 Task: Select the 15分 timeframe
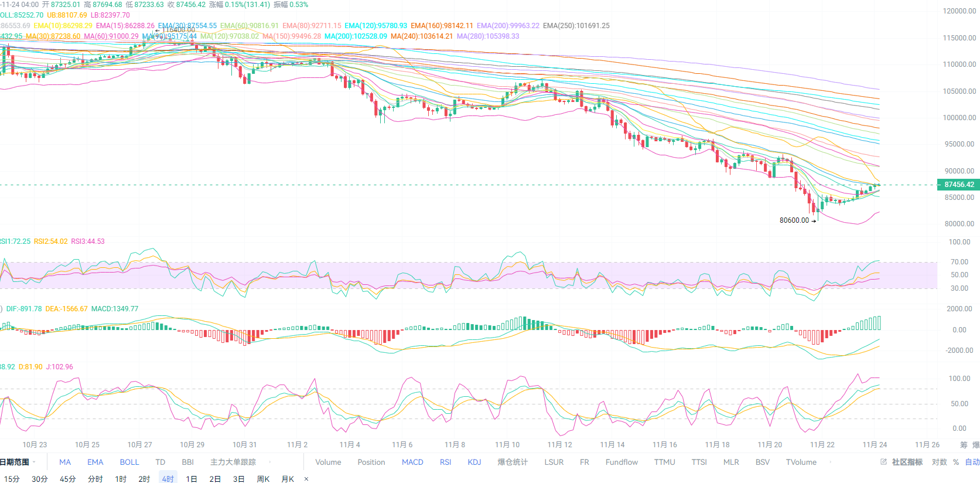pos(12,479)
